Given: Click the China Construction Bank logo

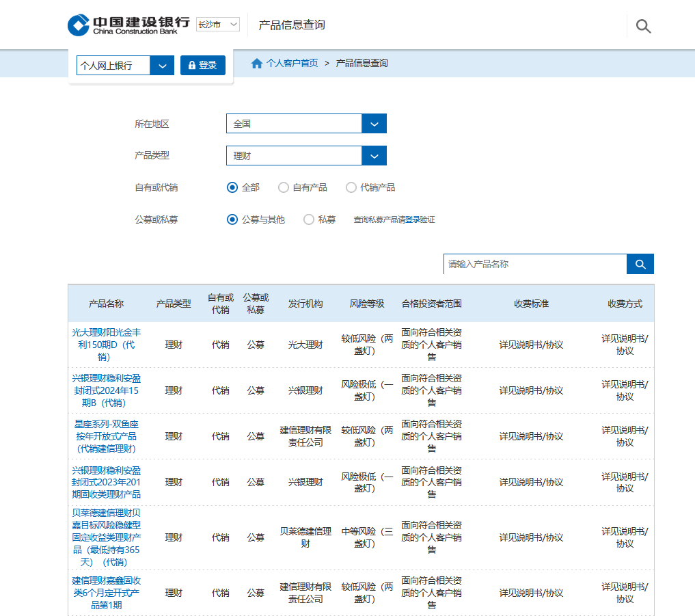Looking at the screenshot, I should point(128,25).
